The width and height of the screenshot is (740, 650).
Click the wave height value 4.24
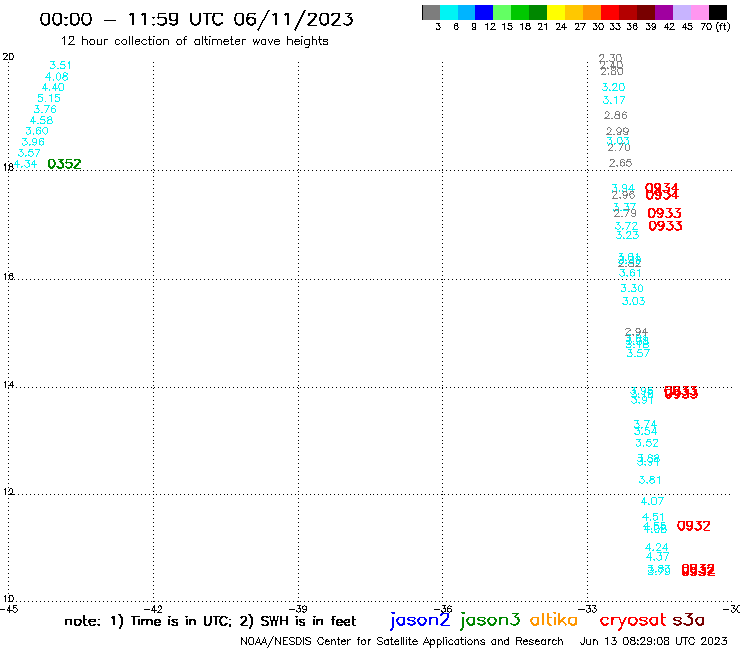(x=657, y=548)
